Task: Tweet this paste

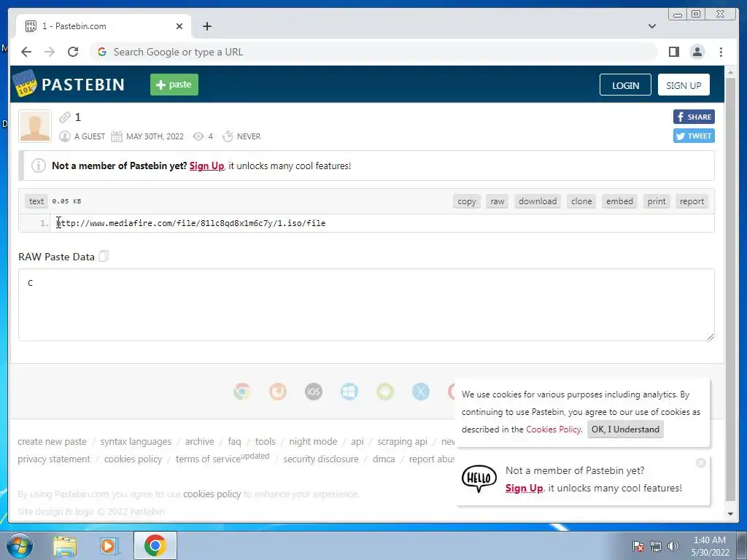Action: pos(694,136)
